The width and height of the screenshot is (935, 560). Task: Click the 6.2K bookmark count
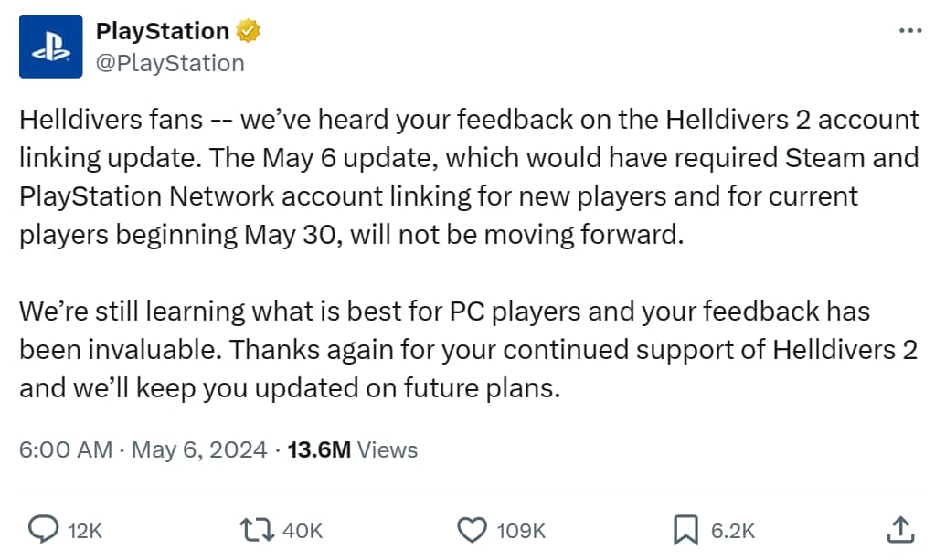click(x=733, y=530)
